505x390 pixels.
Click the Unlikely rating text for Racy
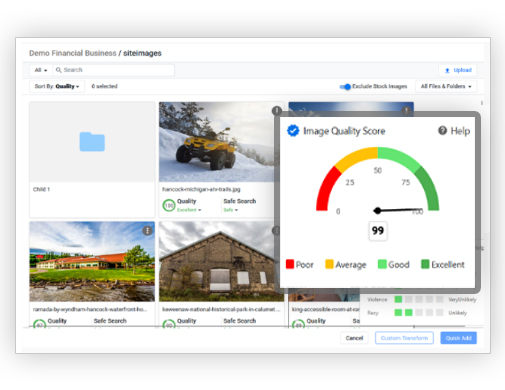pos(458,313)
